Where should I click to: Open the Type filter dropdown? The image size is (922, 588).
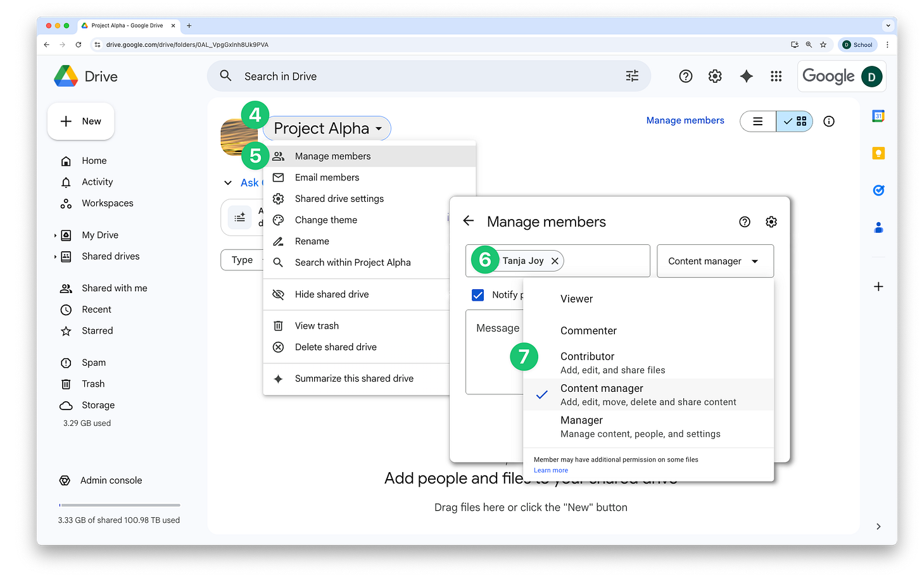click(242, 260)
